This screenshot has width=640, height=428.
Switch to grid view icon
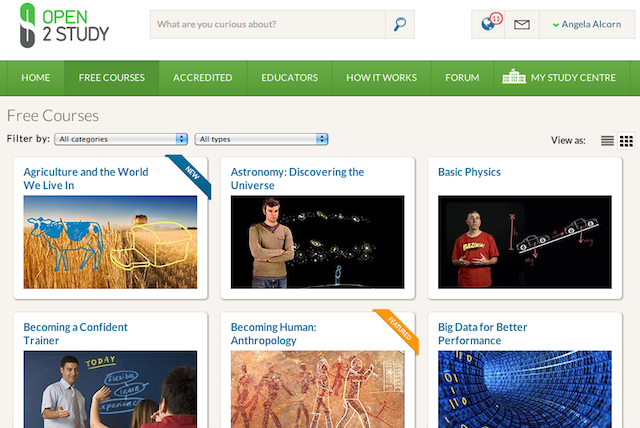(x=626, y=141)
